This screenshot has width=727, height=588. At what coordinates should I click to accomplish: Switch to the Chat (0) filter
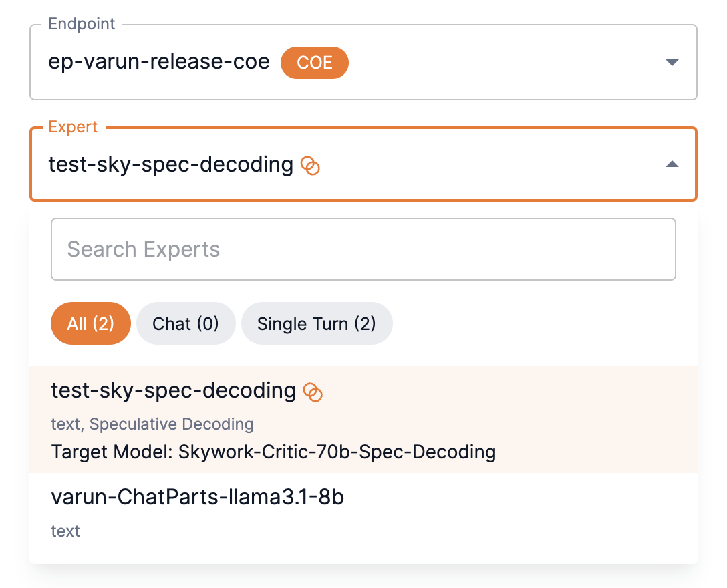tap(186, 324)
